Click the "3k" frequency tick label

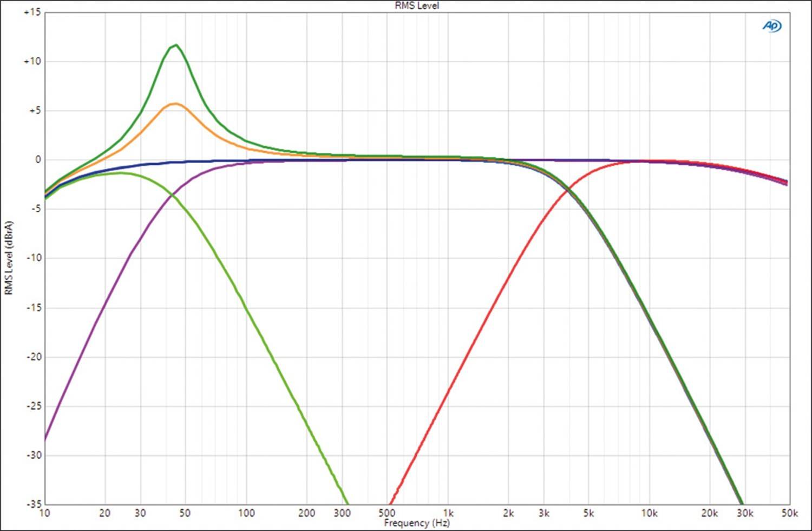(x=544, y=513)
